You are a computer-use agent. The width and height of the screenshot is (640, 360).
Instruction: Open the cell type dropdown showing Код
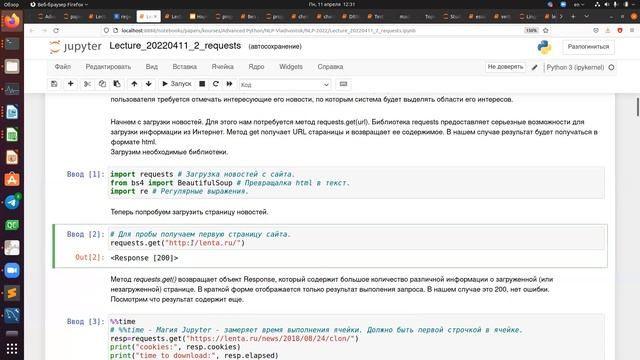(285, 84)
